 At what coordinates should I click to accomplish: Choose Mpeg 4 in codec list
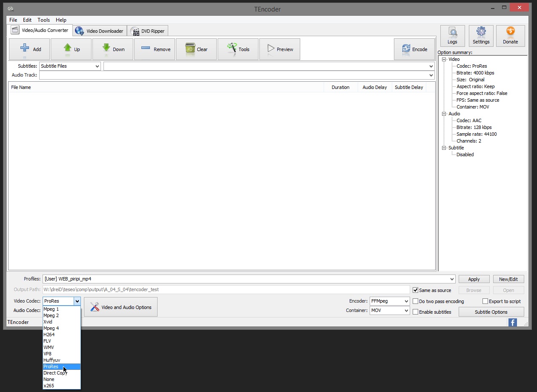pyautogui.click(x=61, y=328)
